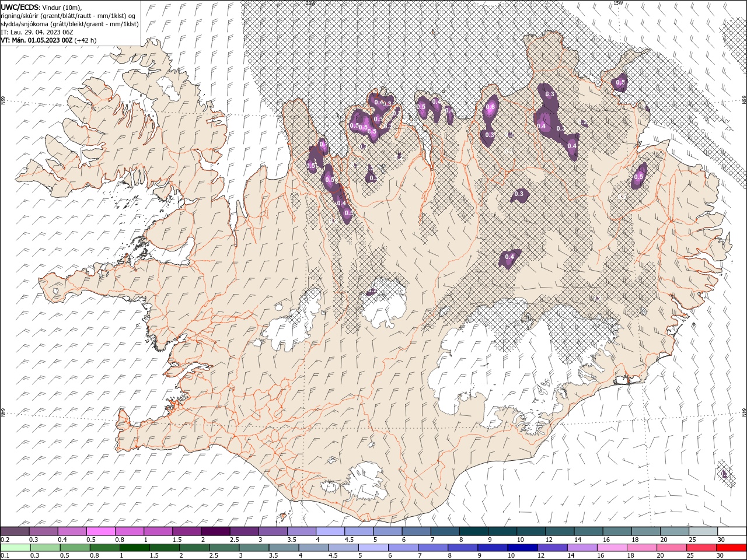Select the dark green 1 mm rain swatch
The height and width of the screenshot is (560, 747).
[134, 548]
